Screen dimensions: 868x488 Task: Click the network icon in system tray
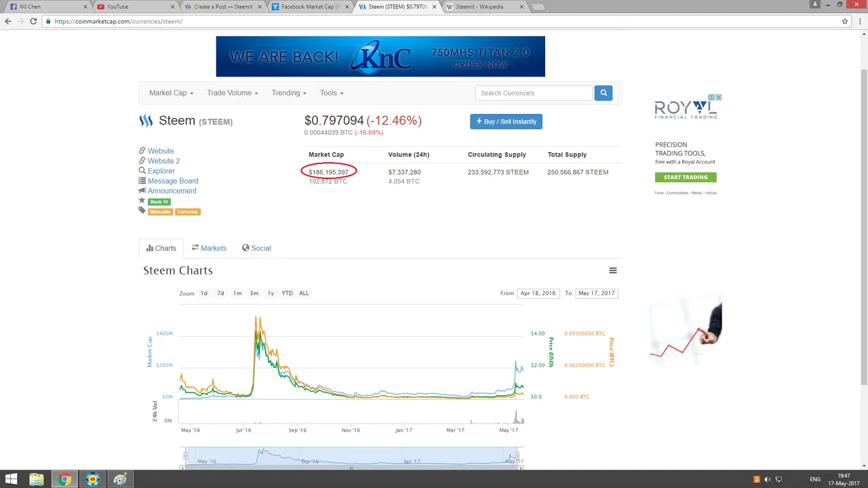[x=778, y=479]
